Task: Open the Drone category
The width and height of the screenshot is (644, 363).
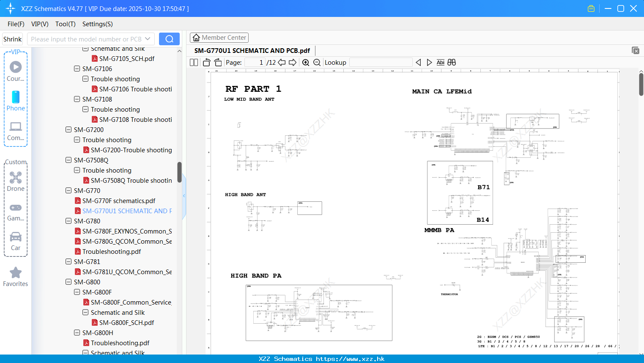Action: click(x=16, y=182)
